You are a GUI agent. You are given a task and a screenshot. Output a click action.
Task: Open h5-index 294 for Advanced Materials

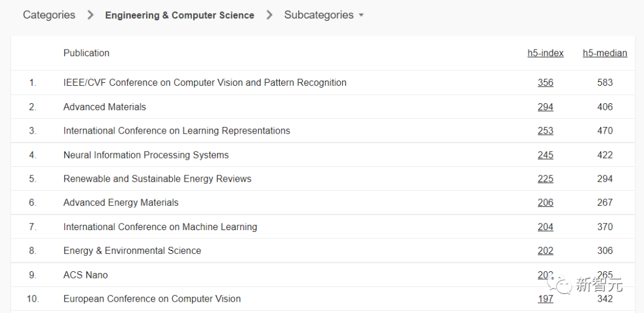coord(545,107)
